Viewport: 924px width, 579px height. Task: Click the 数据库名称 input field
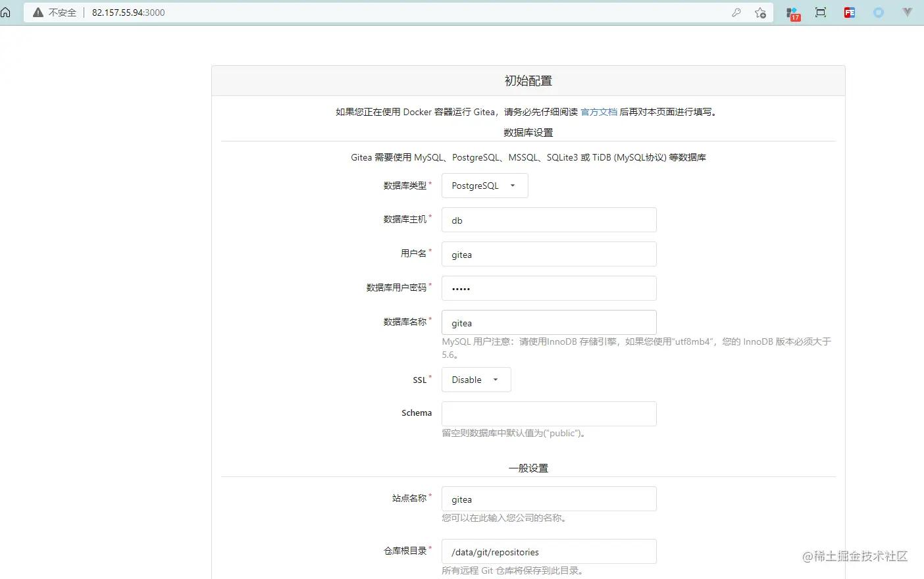coord(549,322)
